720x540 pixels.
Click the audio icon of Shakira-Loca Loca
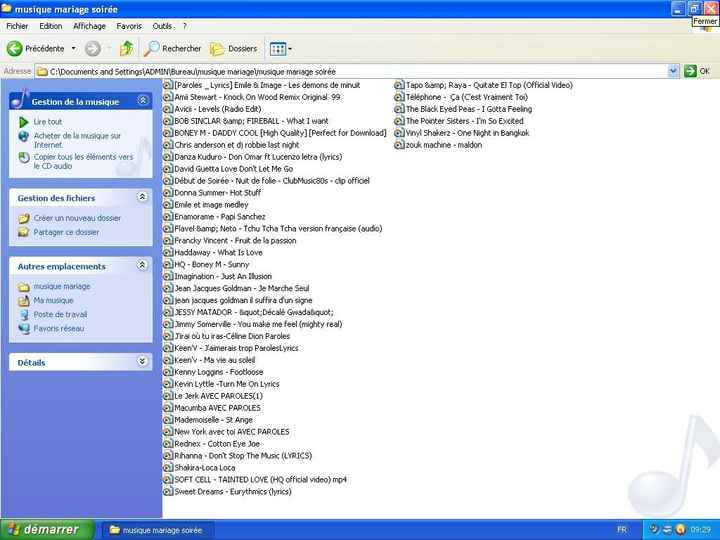pyautogui.click(x=168, y=467)
